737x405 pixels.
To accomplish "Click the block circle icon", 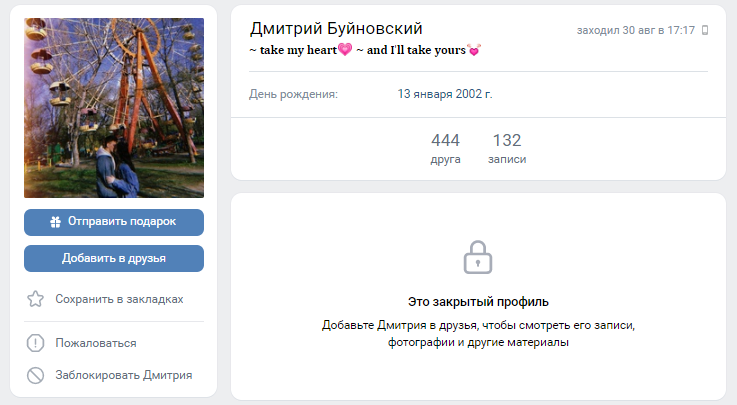I will pos(35,375).
